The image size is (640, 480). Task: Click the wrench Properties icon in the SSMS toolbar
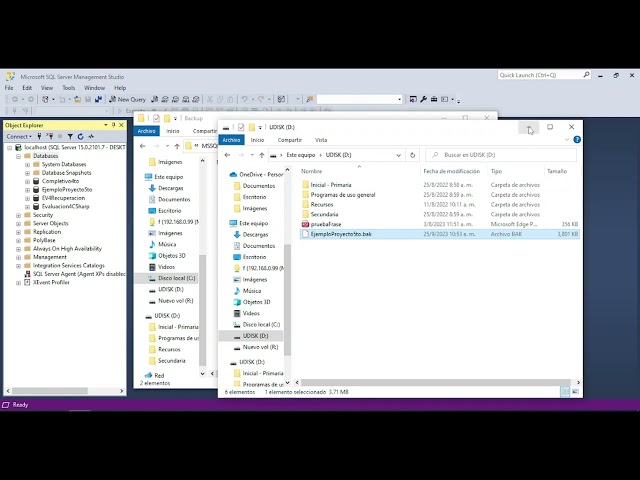(x=423, y=99)
